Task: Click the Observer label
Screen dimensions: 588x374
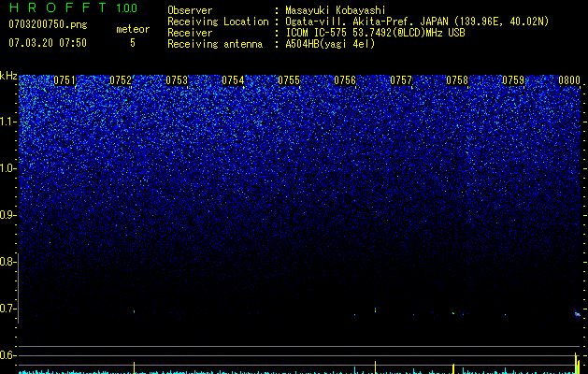Action: tap(190, 10)
